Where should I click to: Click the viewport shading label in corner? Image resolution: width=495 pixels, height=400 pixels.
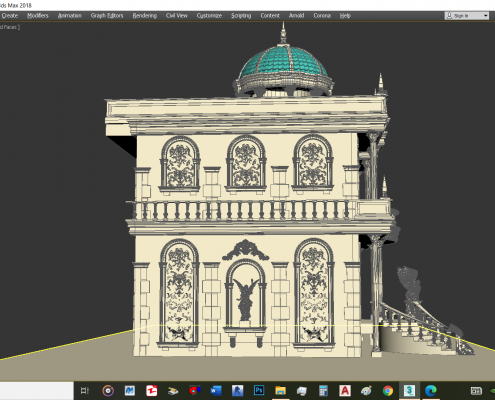[10, 27]
